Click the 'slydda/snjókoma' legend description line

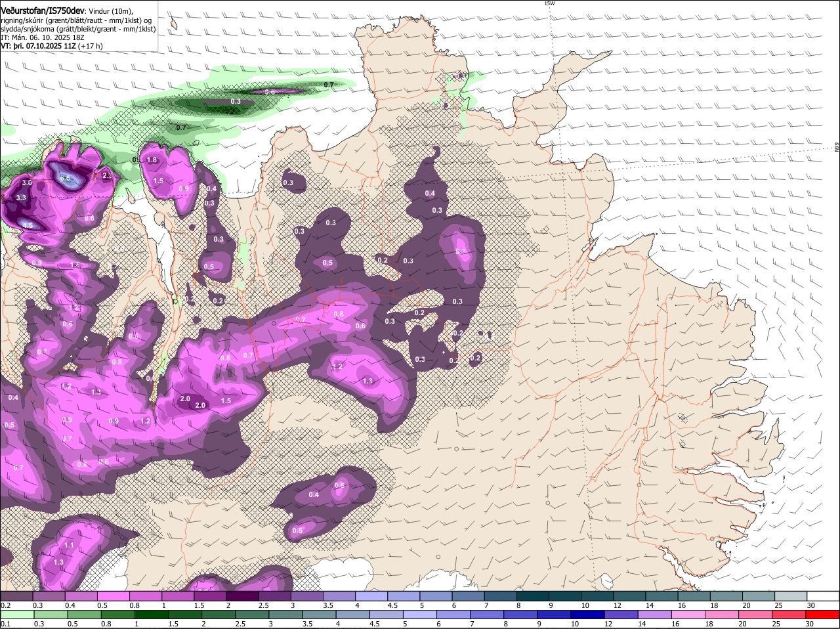[78, 29]
